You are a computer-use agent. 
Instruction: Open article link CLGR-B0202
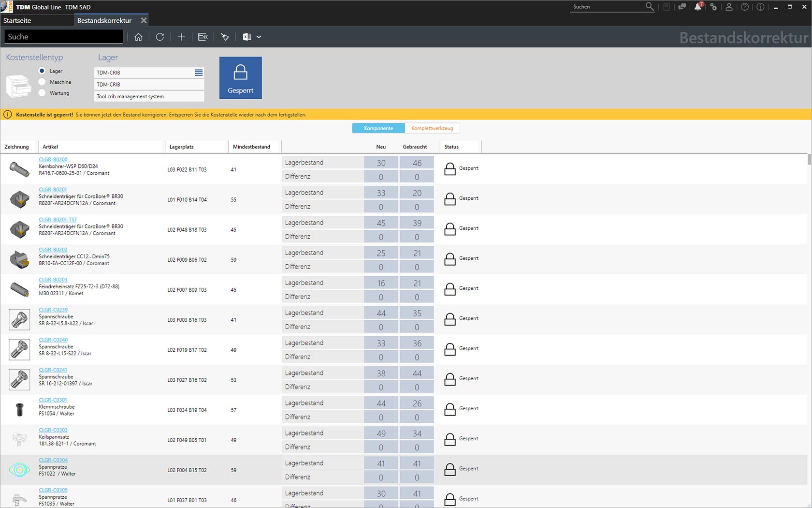pyautogui.click(x=53, y=250)
